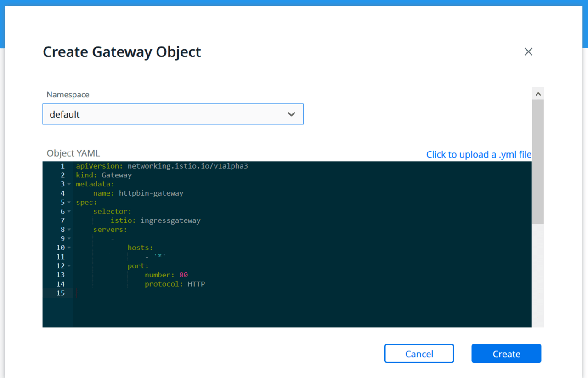This screenshot has height=378, width=588.
Task: Click the 'port:' key on line 12
Action: [138, 266]
